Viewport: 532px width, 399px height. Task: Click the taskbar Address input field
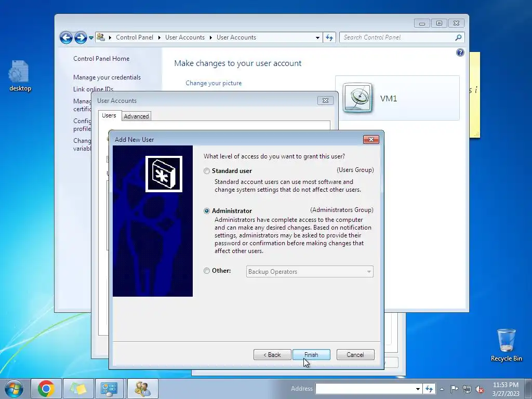[365, 389]
